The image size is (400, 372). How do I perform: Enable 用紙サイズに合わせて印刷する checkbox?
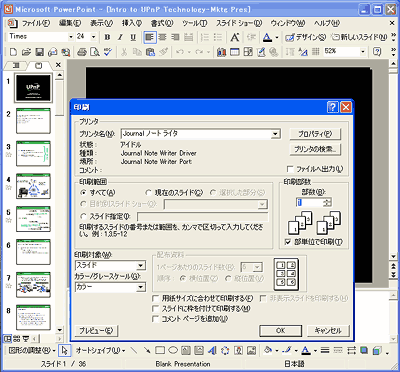click(x=203, y=298)
